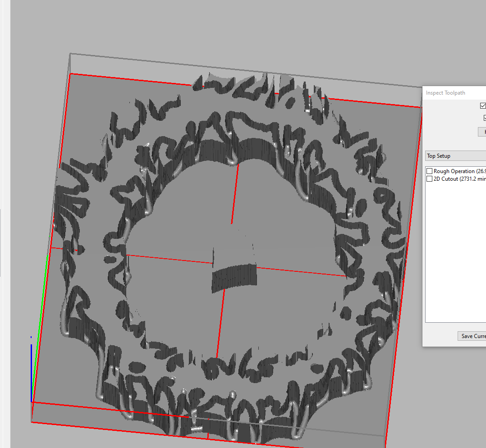Click the red line along the stock's top edge

243,90
